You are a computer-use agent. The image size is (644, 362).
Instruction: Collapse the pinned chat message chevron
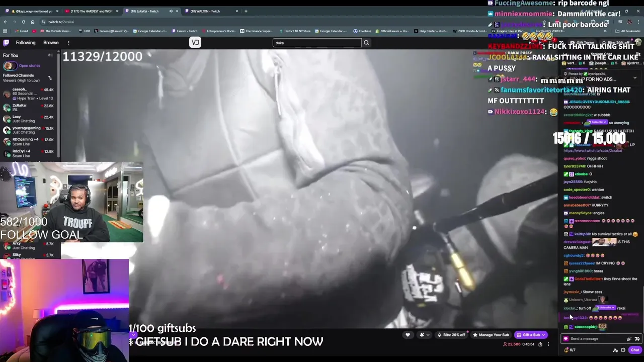[635, 78]
